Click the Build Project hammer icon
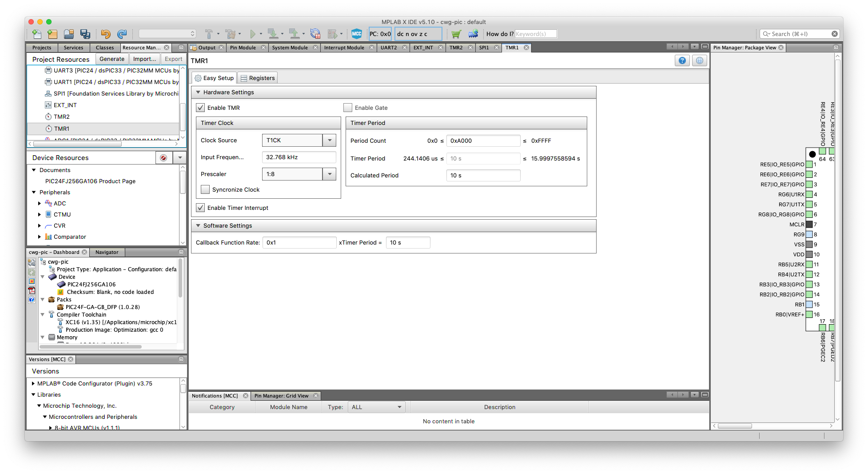The height and width of the screenshot is (474, 868). tap(208, 34)
